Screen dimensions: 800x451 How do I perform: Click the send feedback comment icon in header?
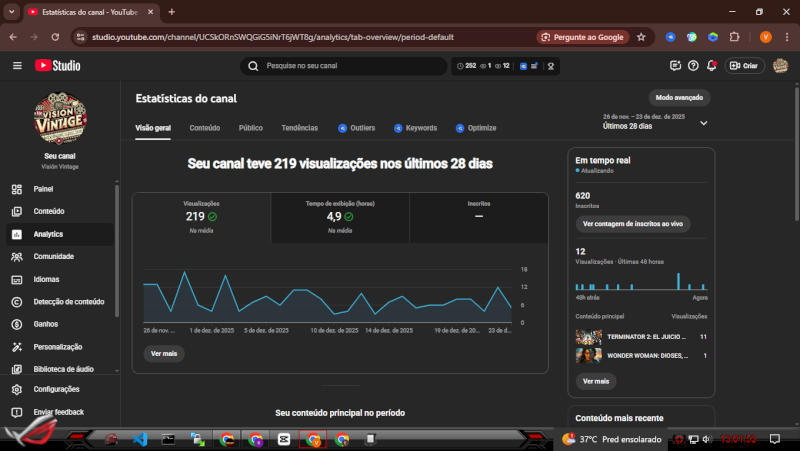click(675, 66)
